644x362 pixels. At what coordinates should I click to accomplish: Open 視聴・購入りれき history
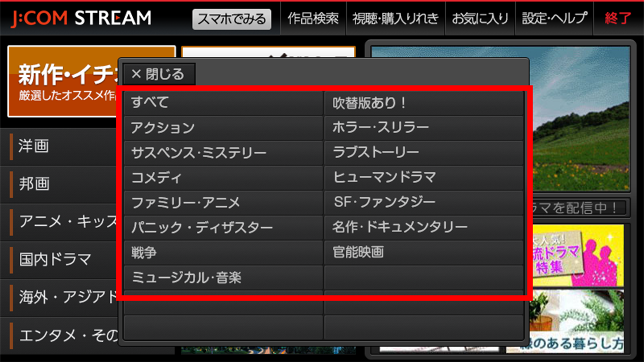[395, 18]
